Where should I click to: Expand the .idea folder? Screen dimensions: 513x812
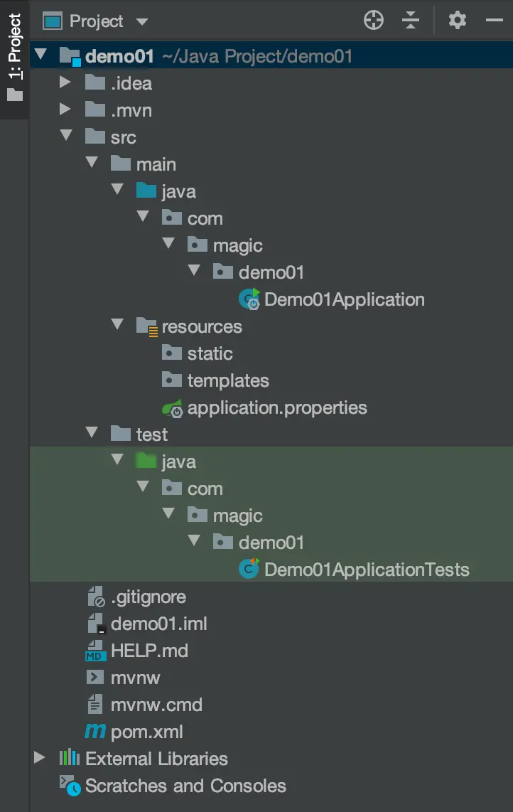65,83
